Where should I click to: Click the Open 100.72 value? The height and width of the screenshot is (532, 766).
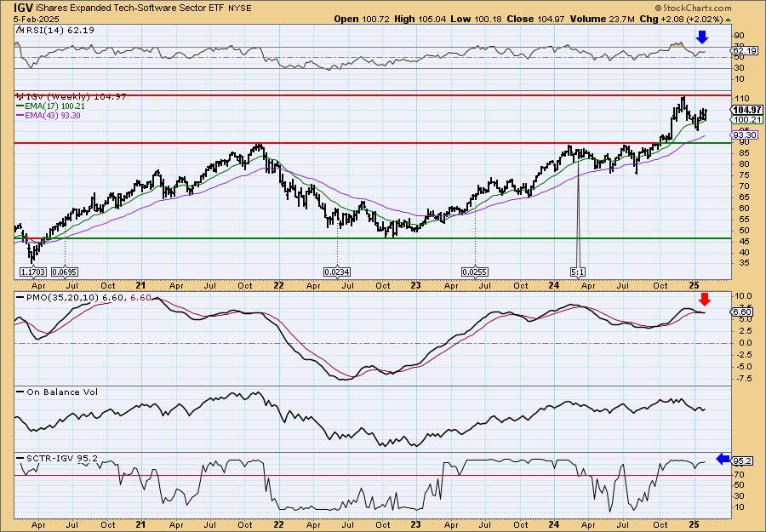pyautogui.click(x=360, y=19)
